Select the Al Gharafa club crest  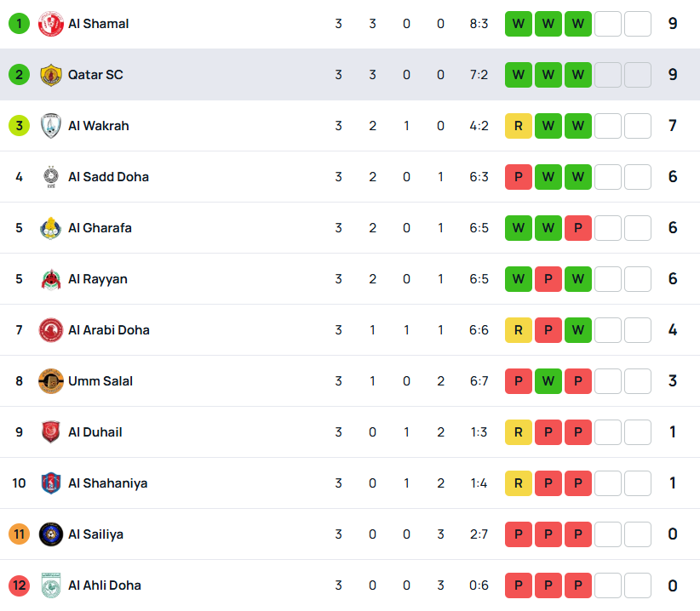point(51,228)
